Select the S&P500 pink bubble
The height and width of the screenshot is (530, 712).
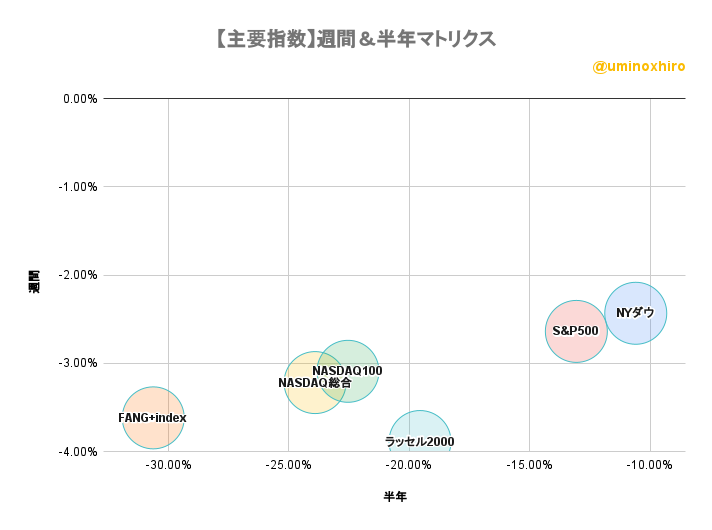(576, 332)
